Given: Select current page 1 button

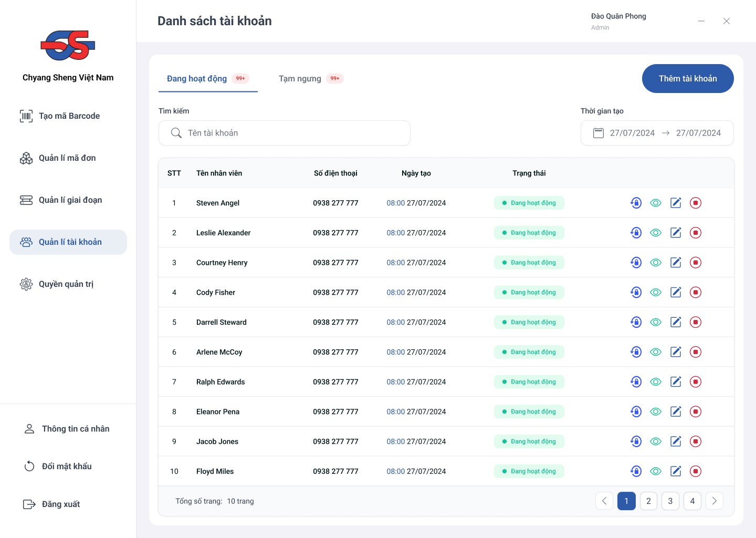Looking at the screenshot, I should click(626, 501).
